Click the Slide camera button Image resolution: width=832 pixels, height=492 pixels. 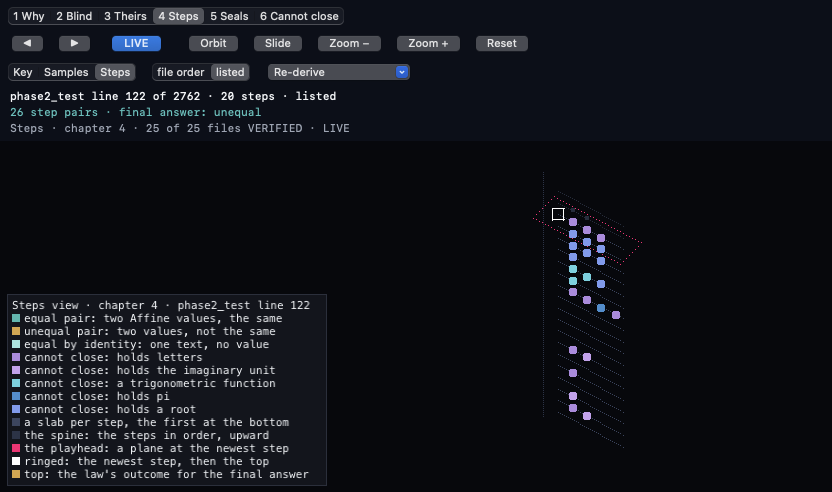[278, 44]
